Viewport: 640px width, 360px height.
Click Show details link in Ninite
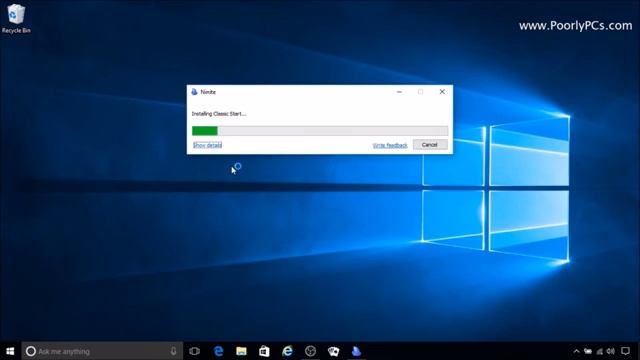click(207, 145)
